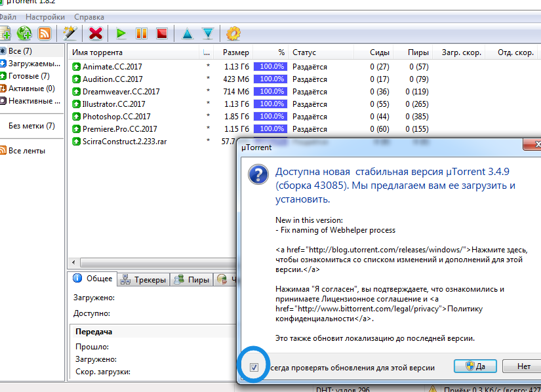Select the Без метки (7) label

[31, 126]
